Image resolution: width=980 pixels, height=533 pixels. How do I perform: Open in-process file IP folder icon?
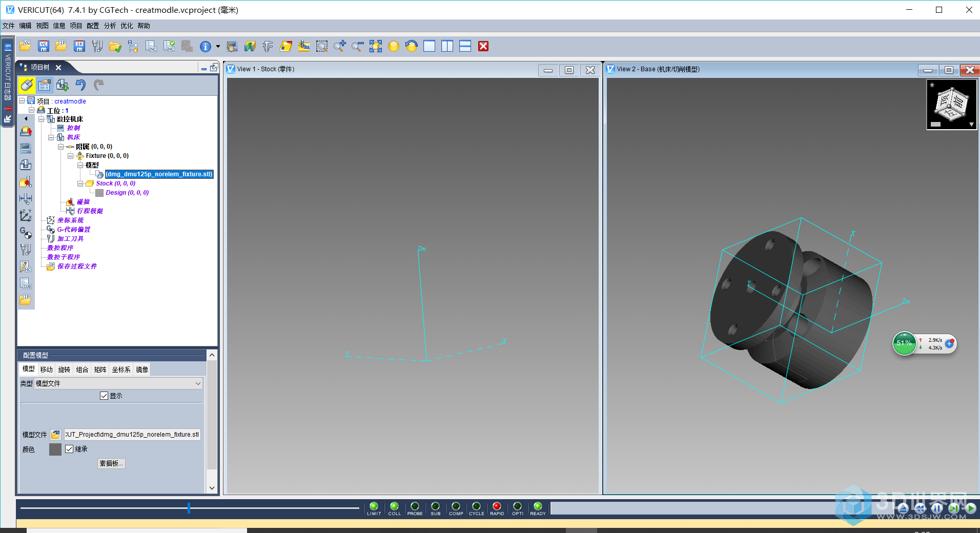click(x=61, y=46)
